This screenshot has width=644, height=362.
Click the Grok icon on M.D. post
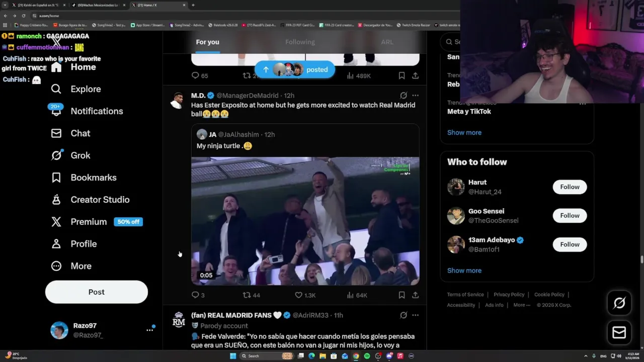point(404,96)
